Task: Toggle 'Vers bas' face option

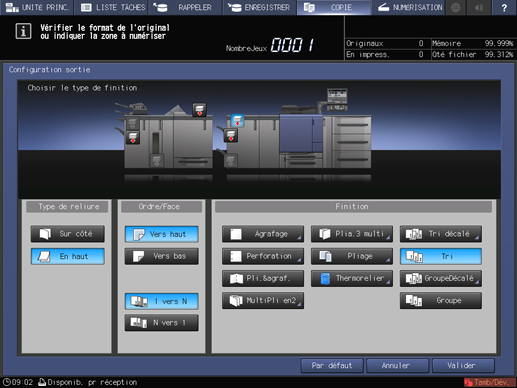Action: tap(162, 256)
